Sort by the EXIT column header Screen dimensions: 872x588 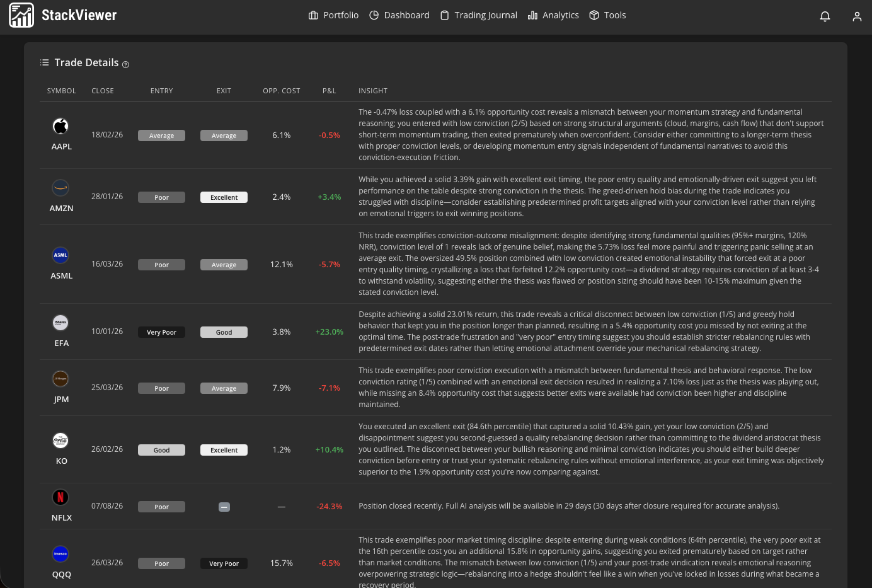point(224,91)
